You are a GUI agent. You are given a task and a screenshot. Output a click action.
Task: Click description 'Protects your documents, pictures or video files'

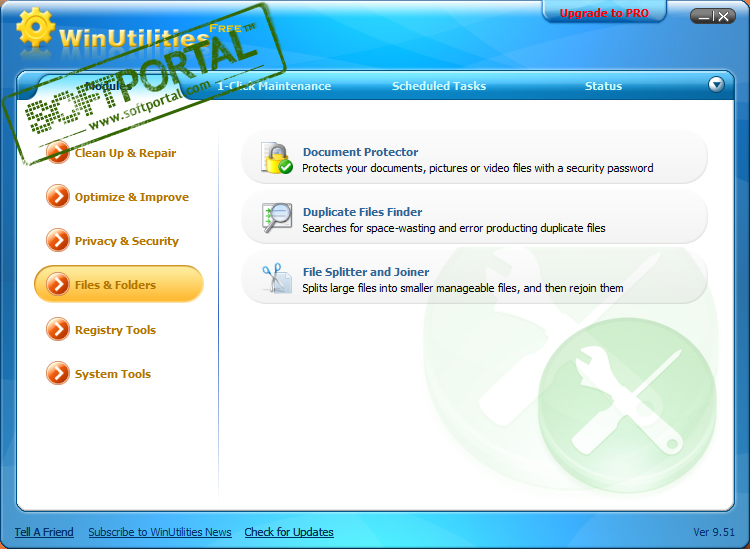pos(478,168)
